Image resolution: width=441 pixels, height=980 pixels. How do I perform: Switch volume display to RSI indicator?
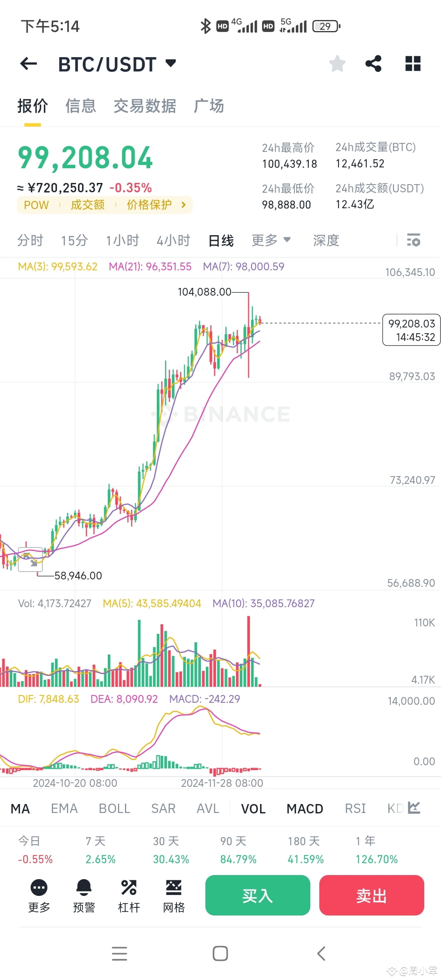[355, 808]
